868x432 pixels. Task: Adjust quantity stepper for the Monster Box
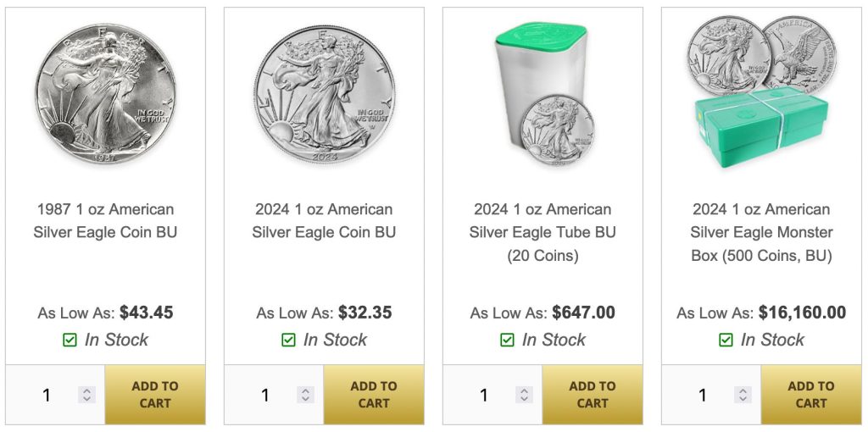click(743, 395)
